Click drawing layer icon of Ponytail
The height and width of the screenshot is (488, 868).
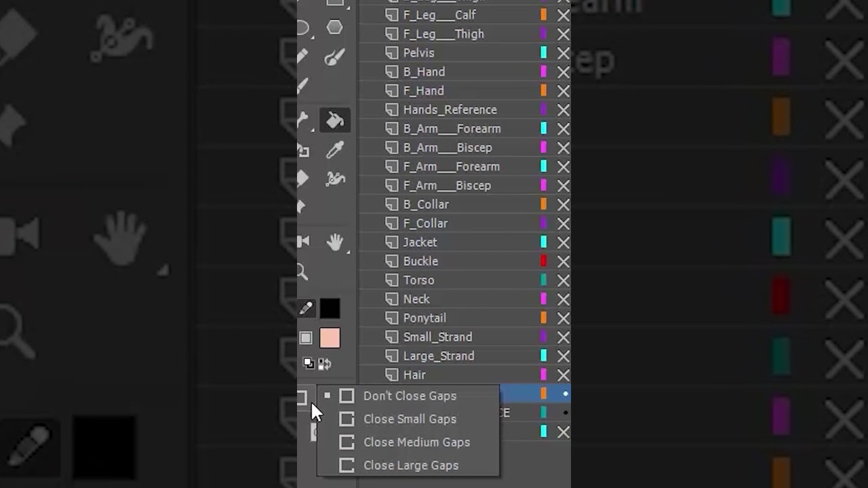click(392, 318)
